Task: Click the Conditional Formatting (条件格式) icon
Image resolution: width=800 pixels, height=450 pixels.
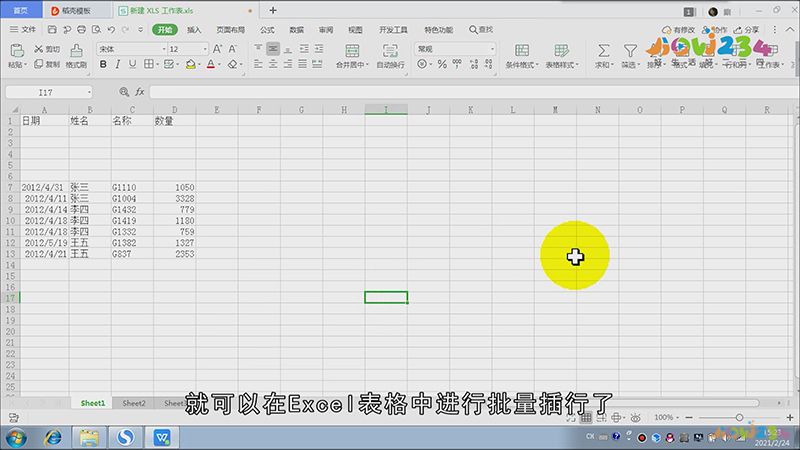Action: (x=521, y=50)
